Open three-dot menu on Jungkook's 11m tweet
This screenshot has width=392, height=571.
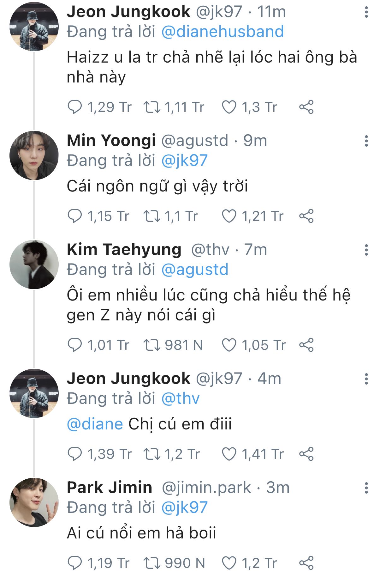tap(366, 12)
